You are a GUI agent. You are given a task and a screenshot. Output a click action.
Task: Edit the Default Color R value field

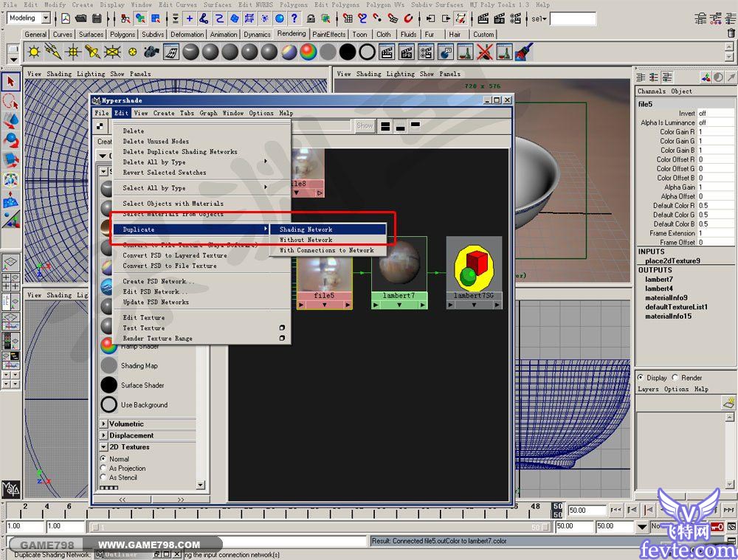[x=715, y=206]
